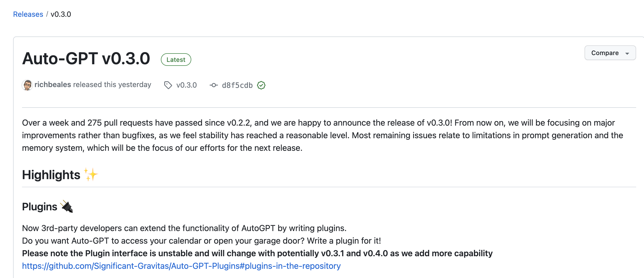Click the 'released this yesterday' timestamp
This screenshot has height=278, width=644.
pos(112,84)
